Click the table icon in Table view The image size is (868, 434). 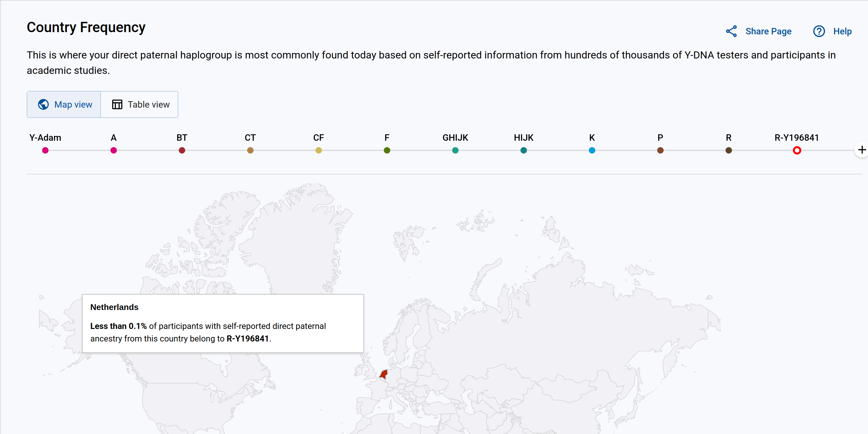pyautogui.click(x=117, y=104)
